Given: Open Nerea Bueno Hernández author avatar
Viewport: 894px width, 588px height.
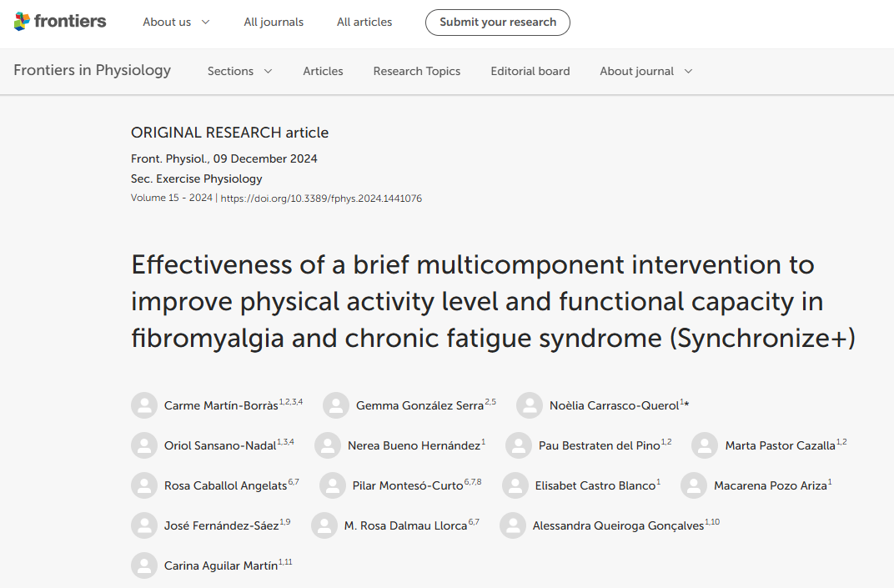Looking at the screenshot, I should tap(328, 445).
